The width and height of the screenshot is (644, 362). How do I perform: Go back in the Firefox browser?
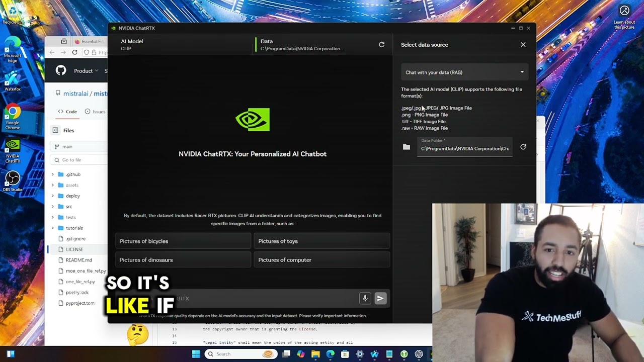[52, 52]
